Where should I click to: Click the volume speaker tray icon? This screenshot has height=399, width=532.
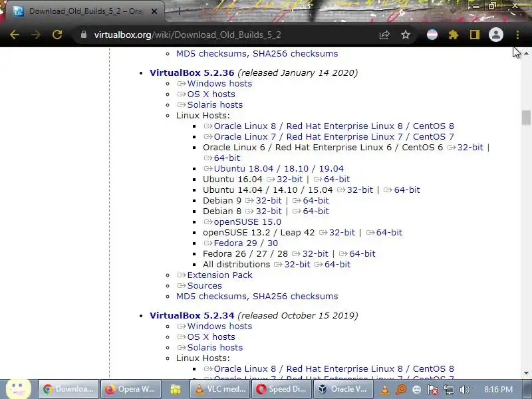[x=464, y=390]
